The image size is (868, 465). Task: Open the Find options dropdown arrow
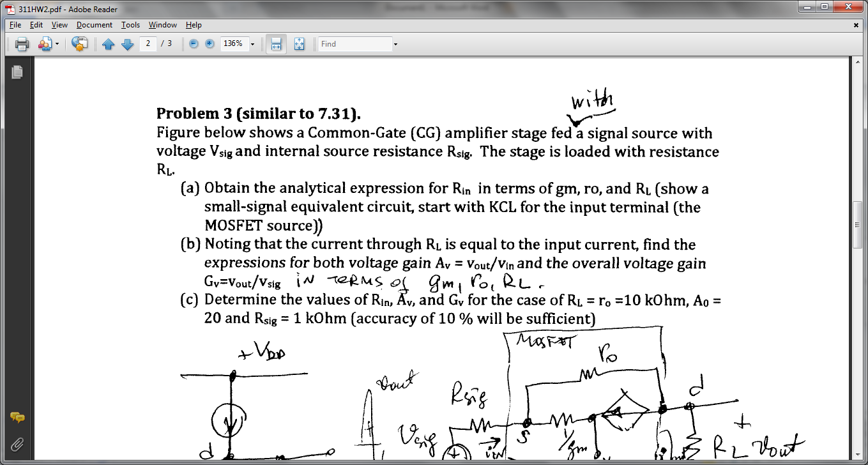395,44
